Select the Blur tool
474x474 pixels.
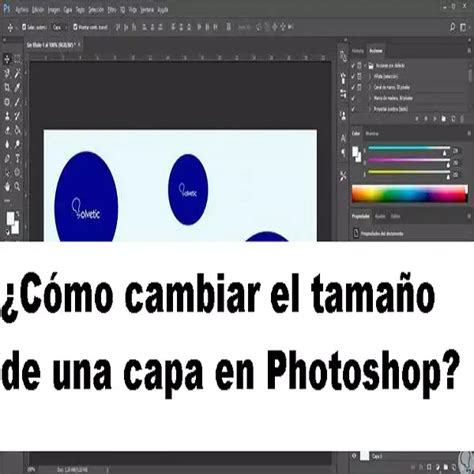7,144
